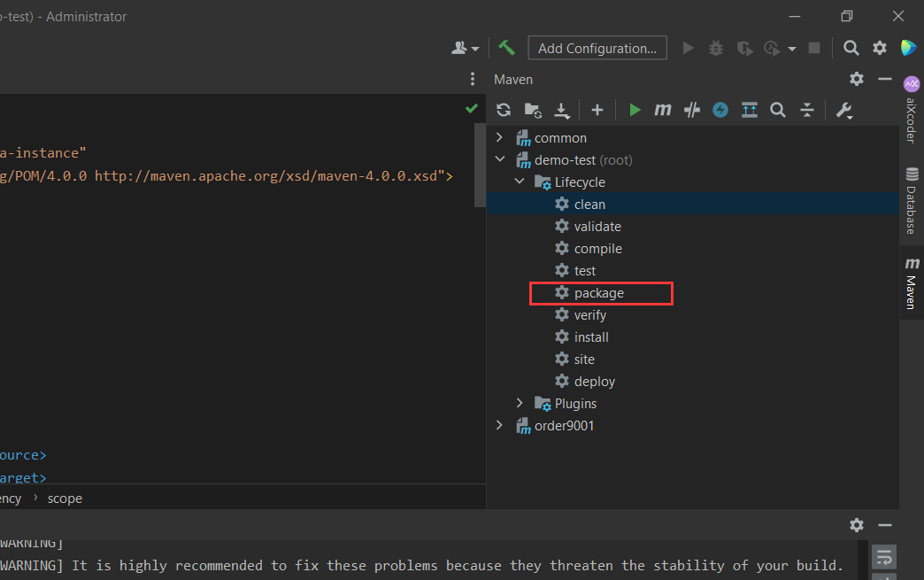Click the Run arrow in the main toolbar
Screen dimensions: 924x580
pyautogui.click(x=688, y=48)
